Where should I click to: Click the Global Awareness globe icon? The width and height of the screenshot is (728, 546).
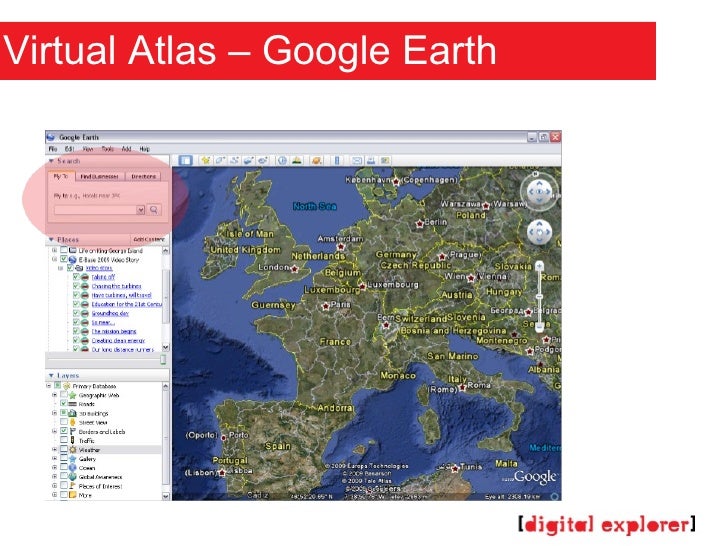(x=72, y=477)
